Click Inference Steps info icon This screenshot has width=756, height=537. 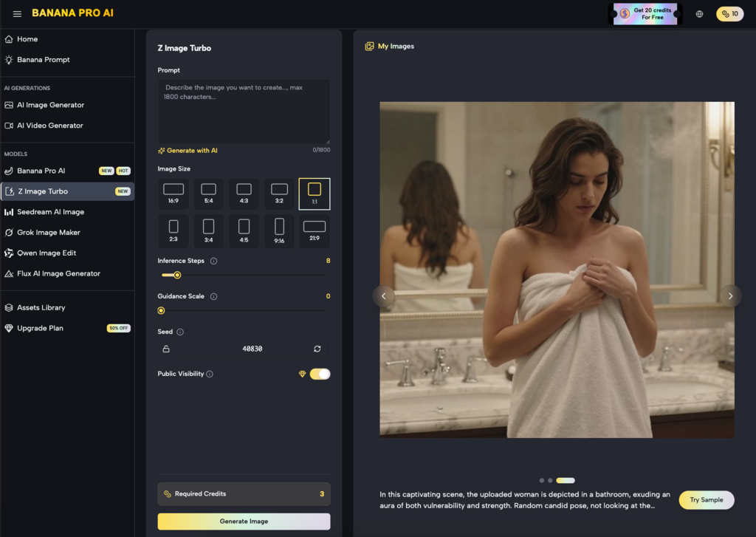click(x=214, y=261)
